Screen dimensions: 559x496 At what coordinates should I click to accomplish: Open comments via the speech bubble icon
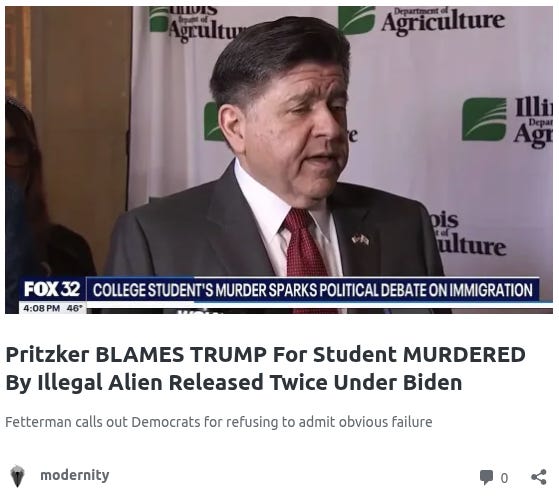pos(486,477)
